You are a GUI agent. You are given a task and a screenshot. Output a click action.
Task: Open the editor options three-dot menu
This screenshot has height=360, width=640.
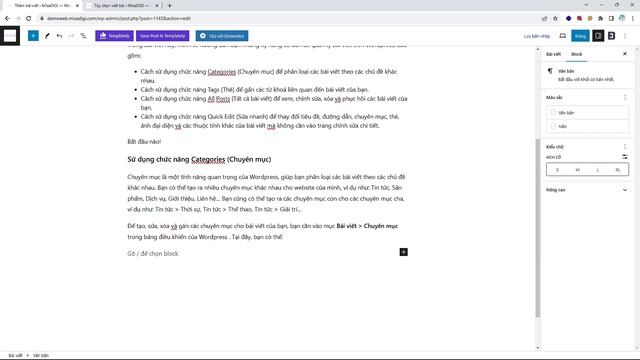pos(625,36)
